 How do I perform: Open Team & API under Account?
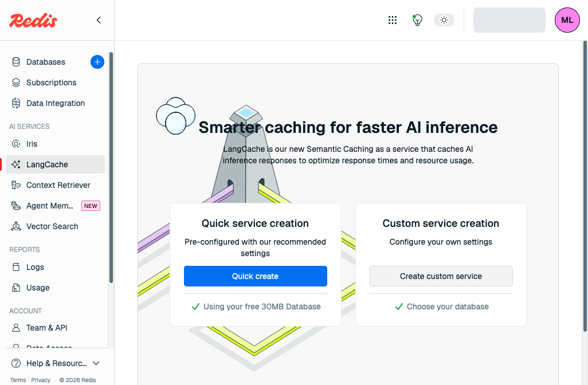pyautogui.click(x=47, y=328)
